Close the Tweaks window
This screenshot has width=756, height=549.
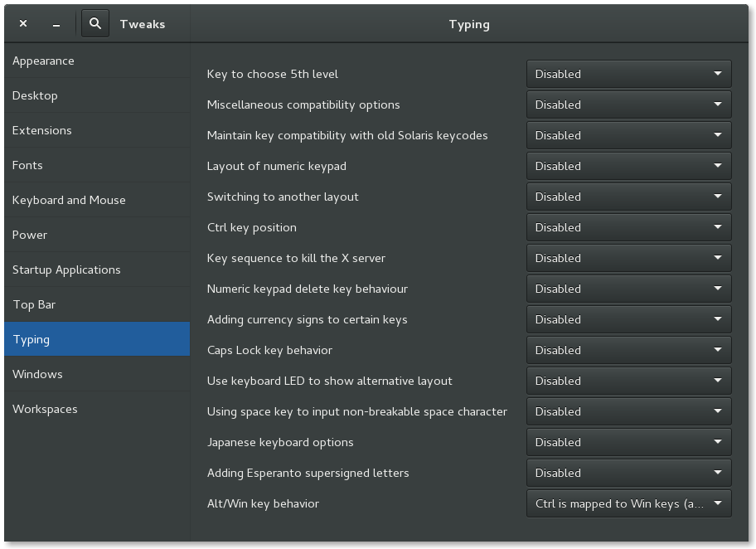(x=23, y=24)
